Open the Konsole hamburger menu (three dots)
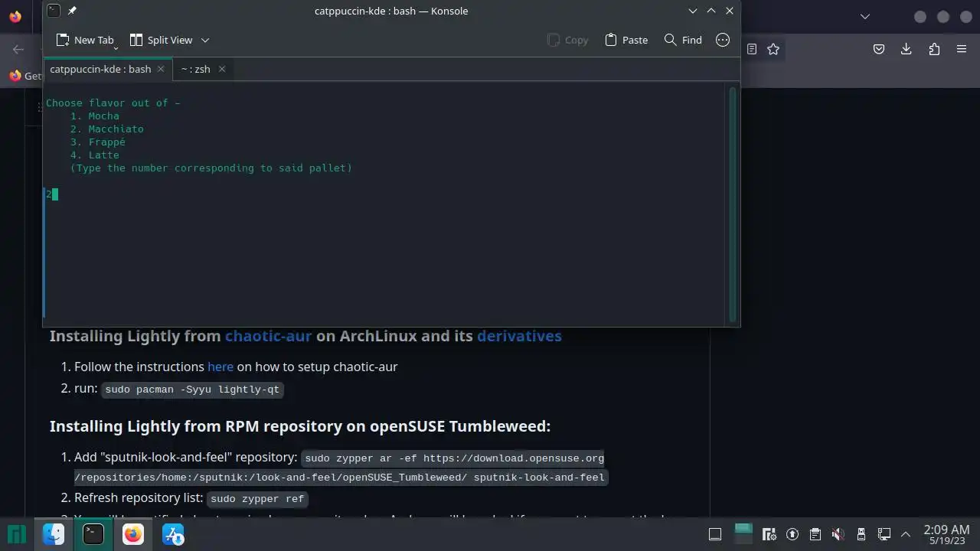Viewport: 980px width, 551px height. tap(723, 40)
